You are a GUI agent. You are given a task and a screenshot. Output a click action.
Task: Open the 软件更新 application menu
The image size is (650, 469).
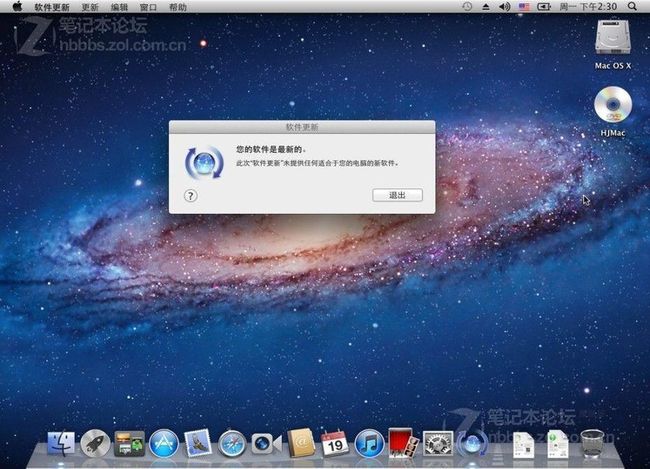[x=52, y=7]
